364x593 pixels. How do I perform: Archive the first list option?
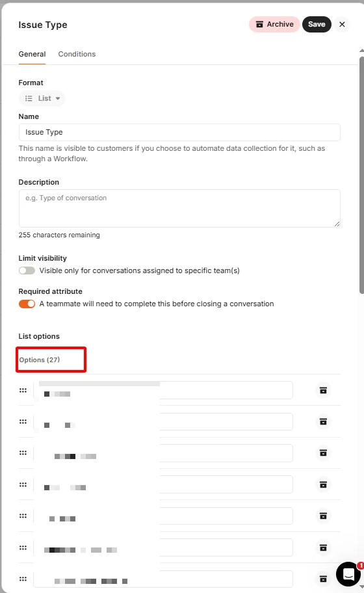pyautogui.click(x=323, y=390)
